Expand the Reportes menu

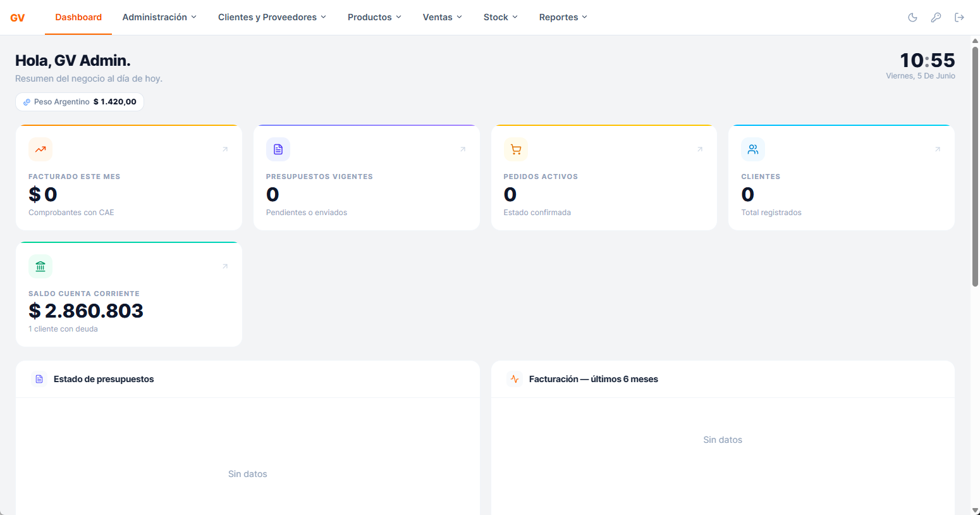tap(563, 17)
